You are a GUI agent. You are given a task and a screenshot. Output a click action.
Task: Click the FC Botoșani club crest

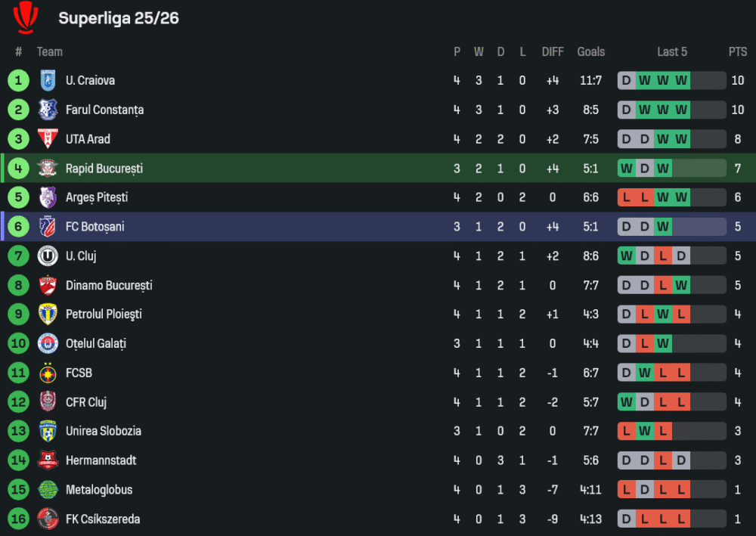pos(48,227)
